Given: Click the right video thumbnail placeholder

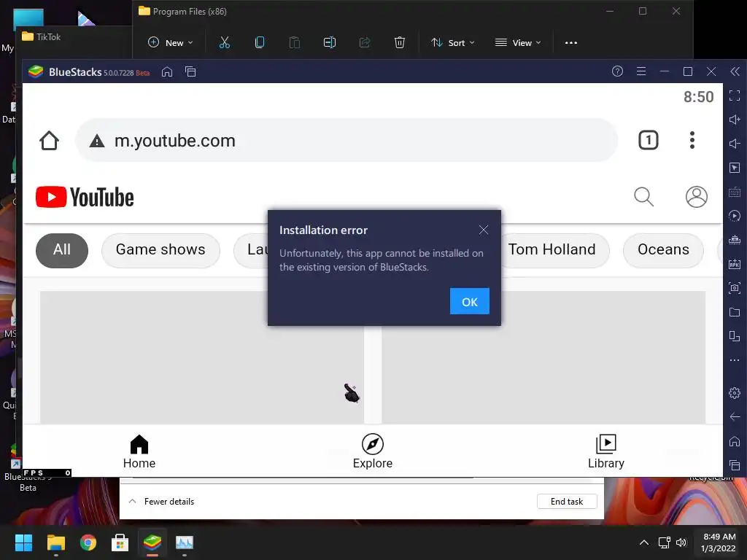Looking at the screenshot, I should click(543, 357).
